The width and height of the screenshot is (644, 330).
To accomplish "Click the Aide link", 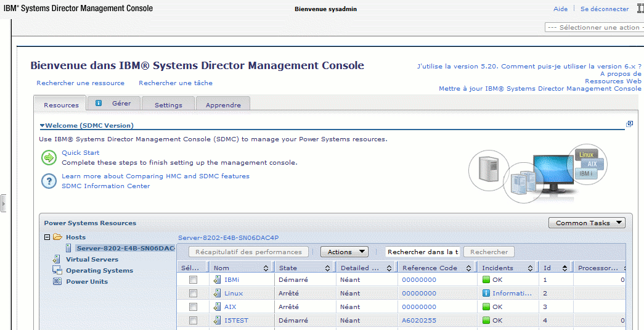I will pyautogui.click(x=561, y=9).
